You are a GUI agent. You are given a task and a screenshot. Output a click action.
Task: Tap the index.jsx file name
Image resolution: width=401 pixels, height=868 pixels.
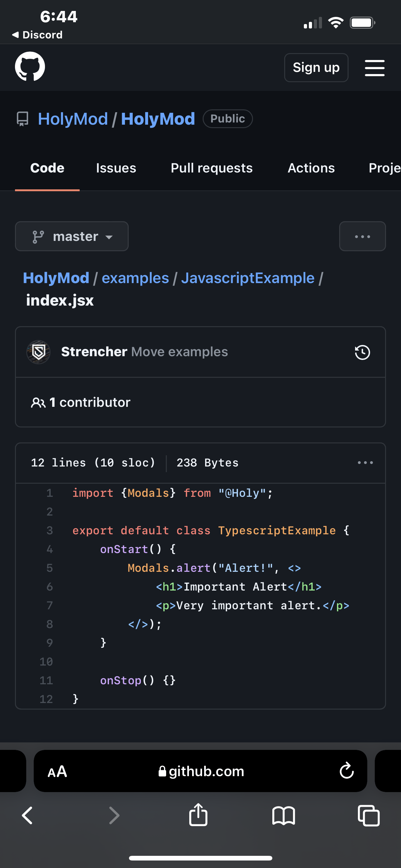(x=60, y=300)
